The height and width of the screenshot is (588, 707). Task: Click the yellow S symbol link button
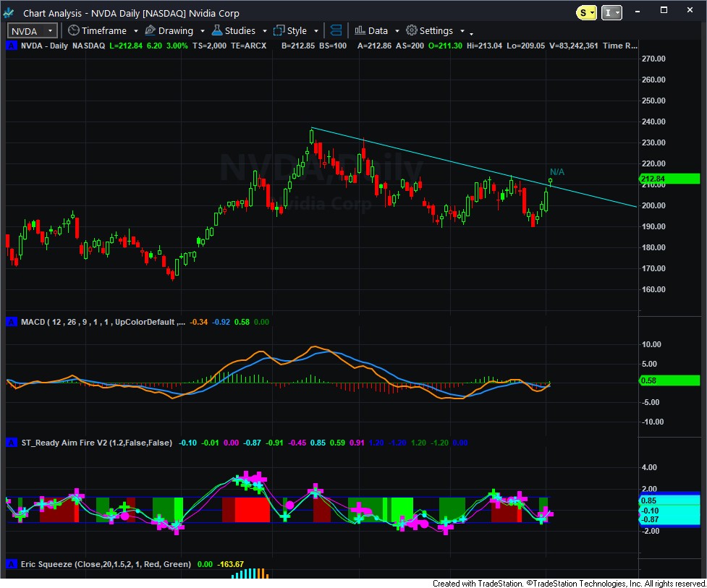586,12
